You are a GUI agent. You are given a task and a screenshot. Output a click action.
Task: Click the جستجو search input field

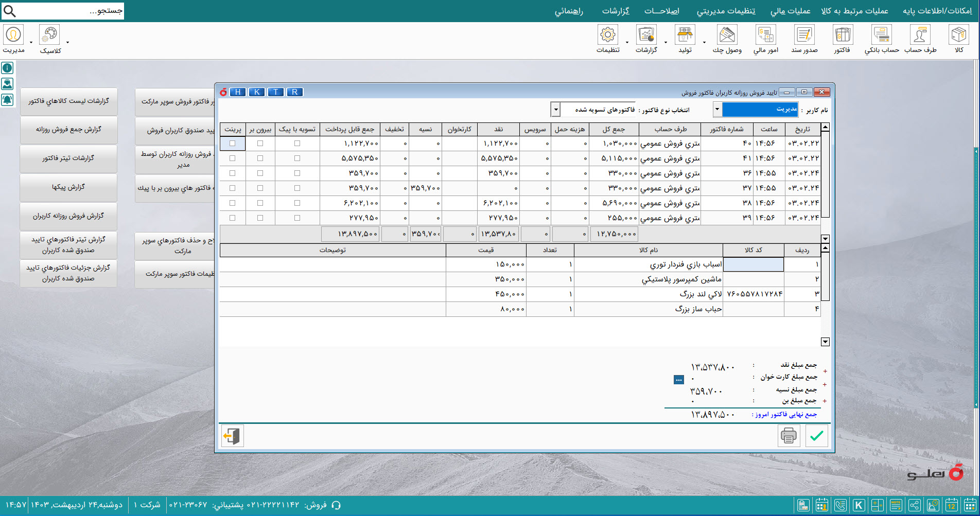71,11
